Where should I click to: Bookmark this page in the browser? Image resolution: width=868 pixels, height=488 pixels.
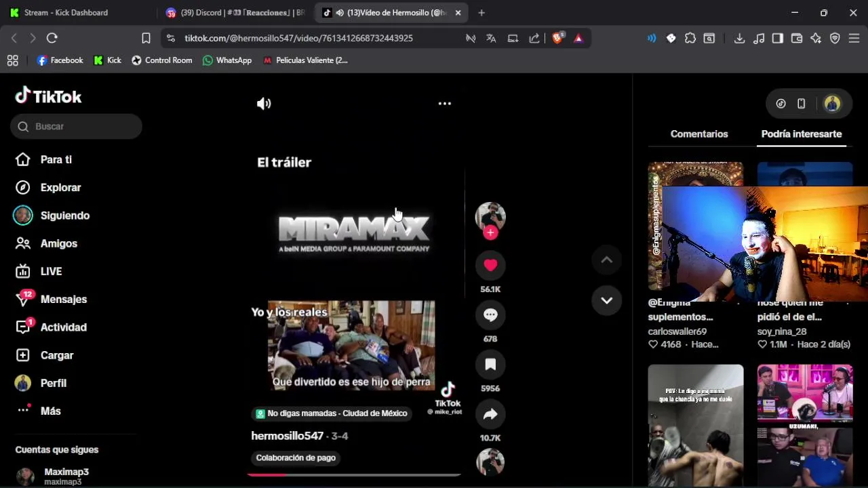point(146,38)
